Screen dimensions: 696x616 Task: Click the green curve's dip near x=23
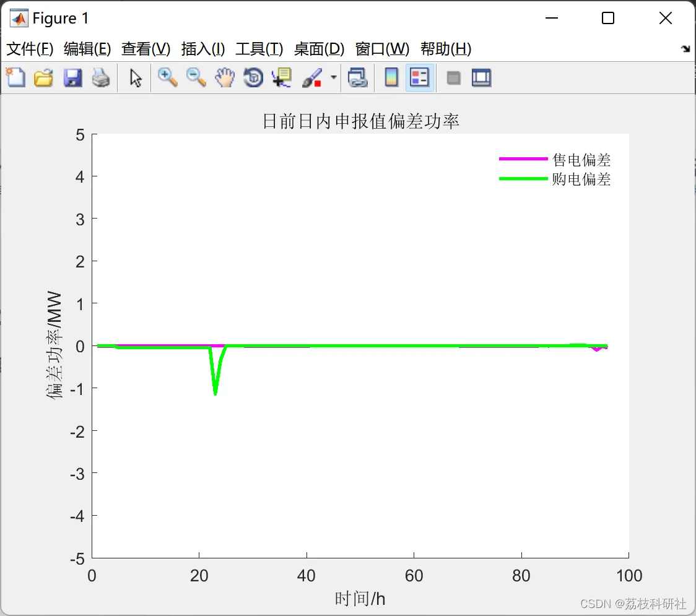click(x=215, y=391)
